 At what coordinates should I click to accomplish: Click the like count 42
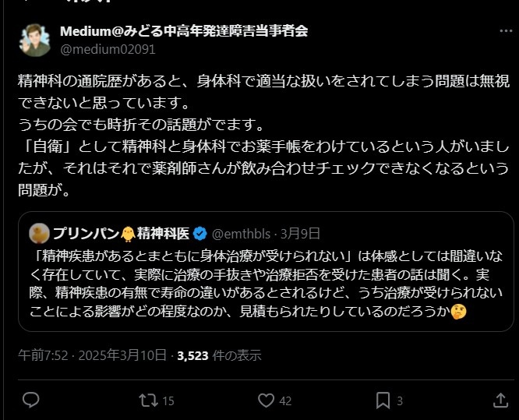pyautogui.click(x=285, y=401)
